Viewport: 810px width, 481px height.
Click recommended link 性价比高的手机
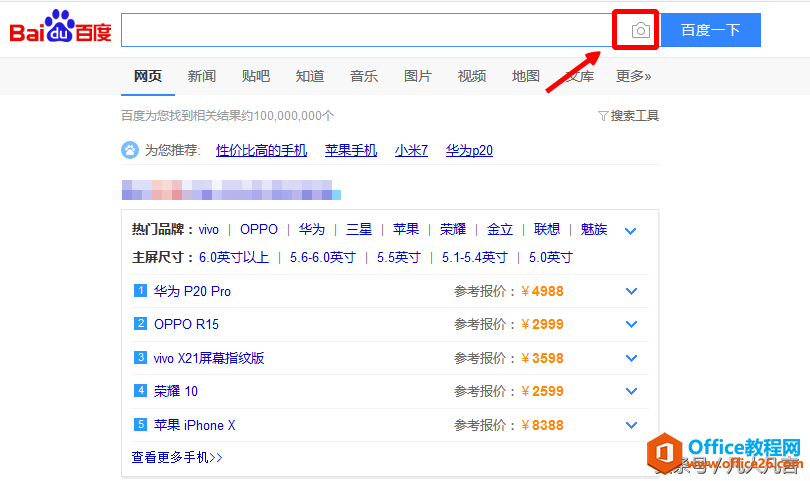(261, 150)
